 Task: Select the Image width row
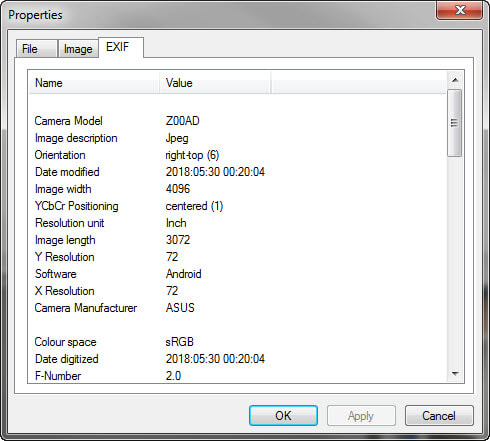pyautogui.click(x=237, y=189)
